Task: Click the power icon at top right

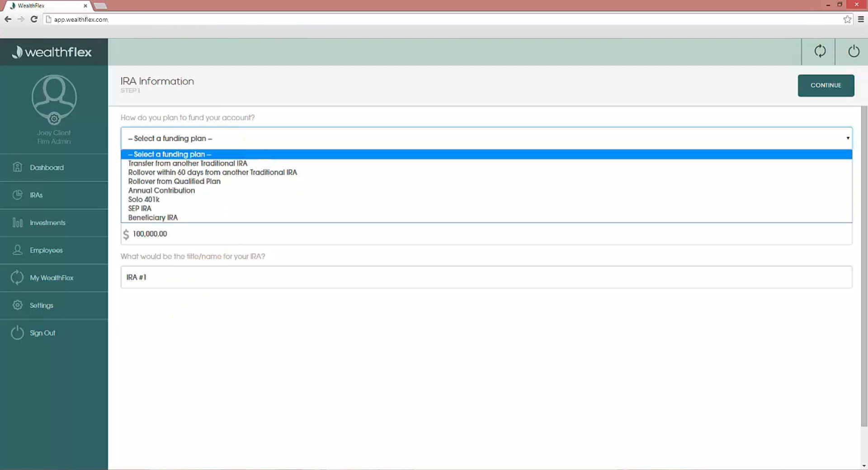Action: tap(854, 51)
